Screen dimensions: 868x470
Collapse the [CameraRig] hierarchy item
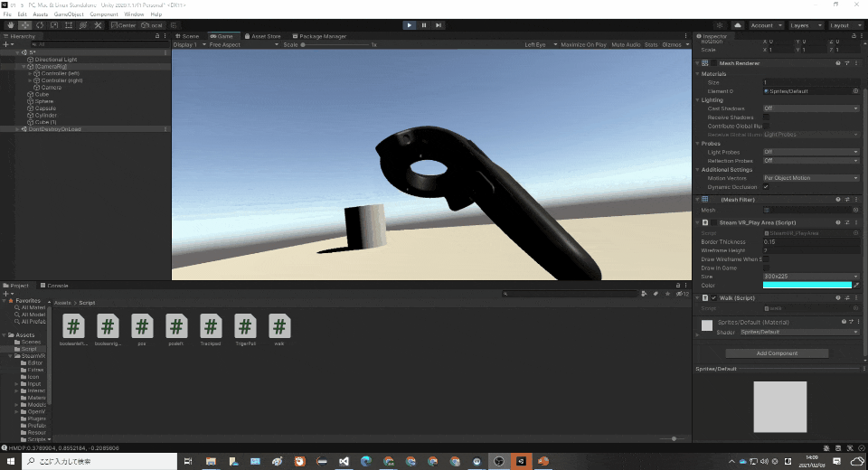click(x=24, y=66)
